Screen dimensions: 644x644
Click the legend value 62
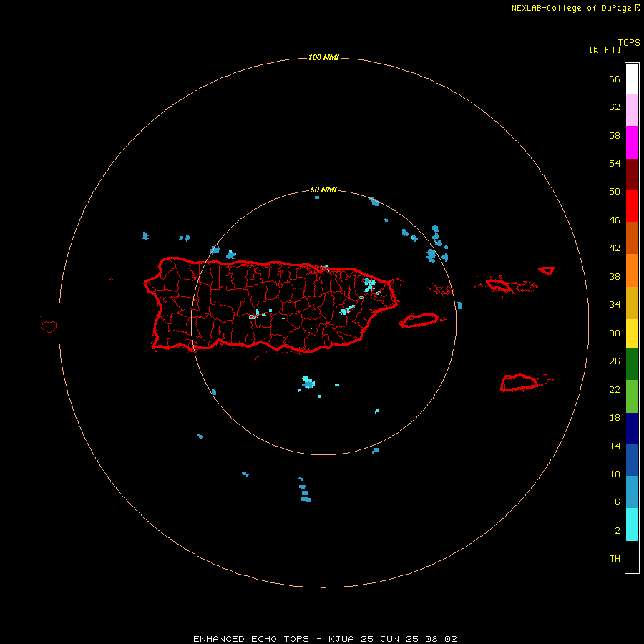[615, 107]
